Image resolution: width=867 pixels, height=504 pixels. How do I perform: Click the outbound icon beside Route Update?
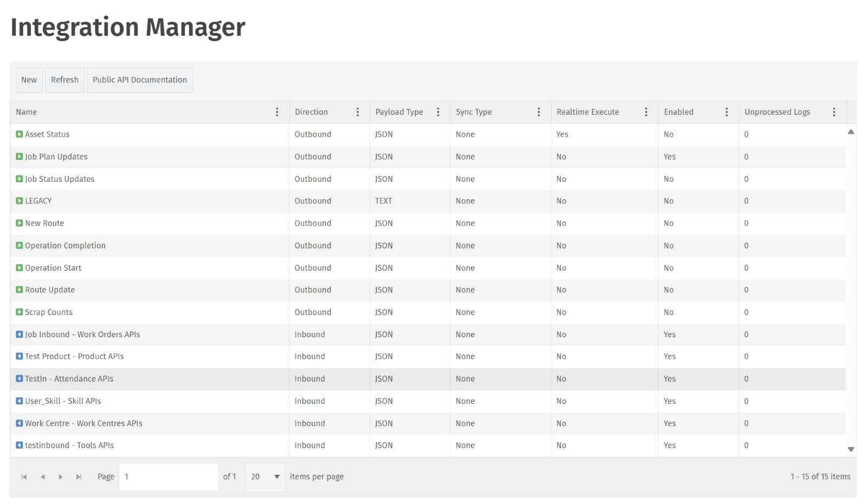(20, 290)
